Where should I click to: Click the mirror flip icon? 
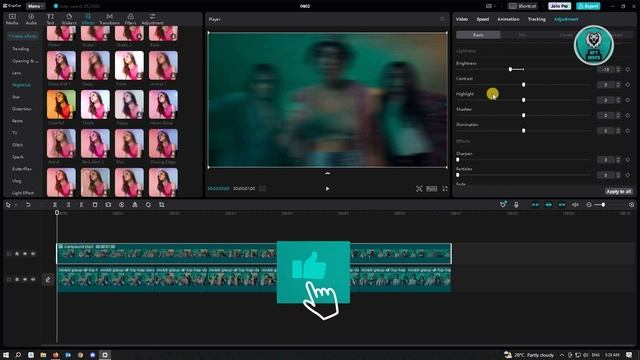[135, 204]
